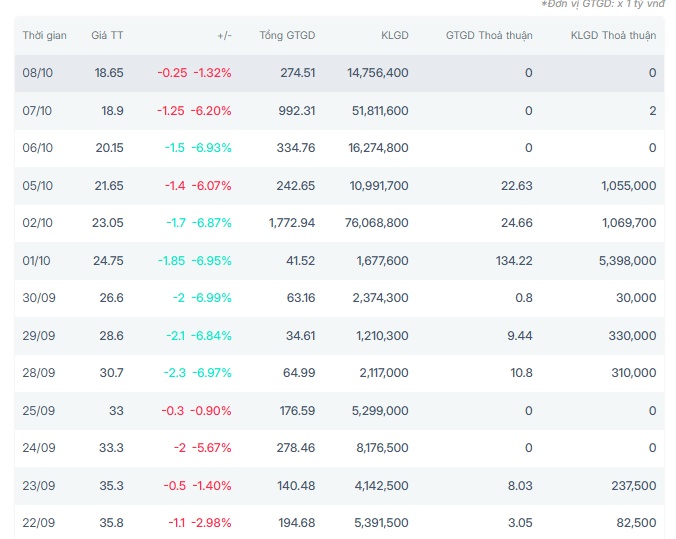676x539 pixels.
Task: Click price 21.65 value
Action: [109, 186]
